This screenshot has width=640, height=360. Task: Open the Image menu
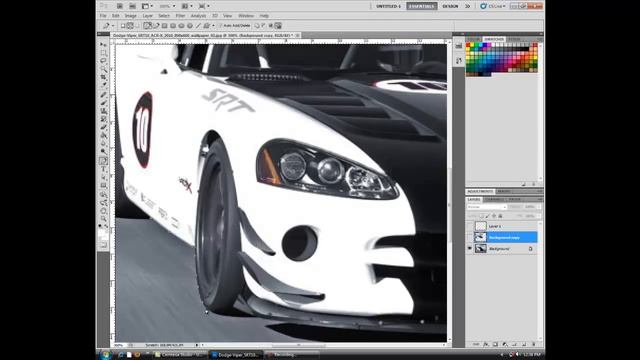(x=131, y=16)
